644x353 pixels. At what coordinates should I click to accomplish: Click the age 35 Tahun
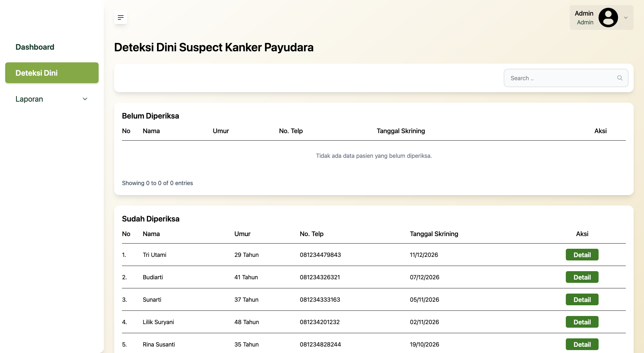247,345
